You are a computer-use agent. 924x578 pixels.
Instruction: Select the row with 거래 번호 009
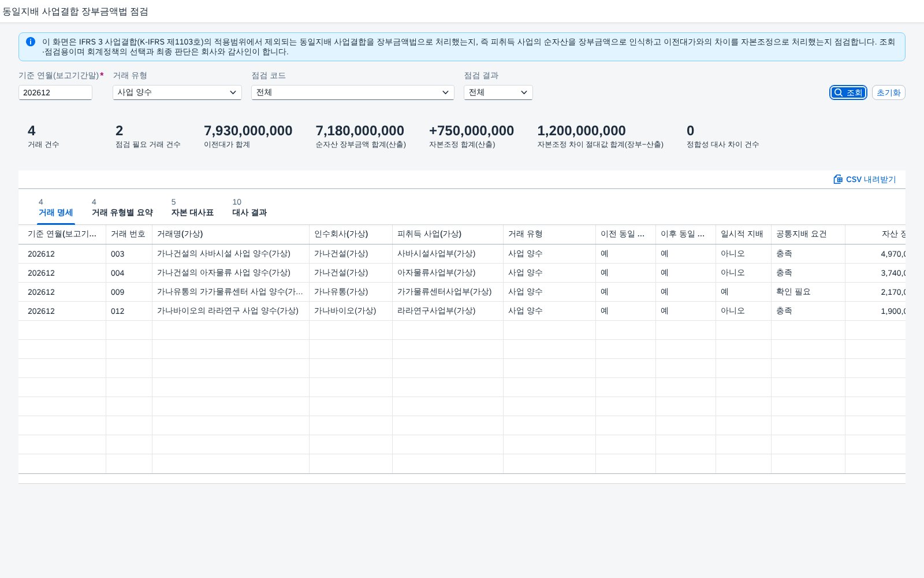coord(462,292)
